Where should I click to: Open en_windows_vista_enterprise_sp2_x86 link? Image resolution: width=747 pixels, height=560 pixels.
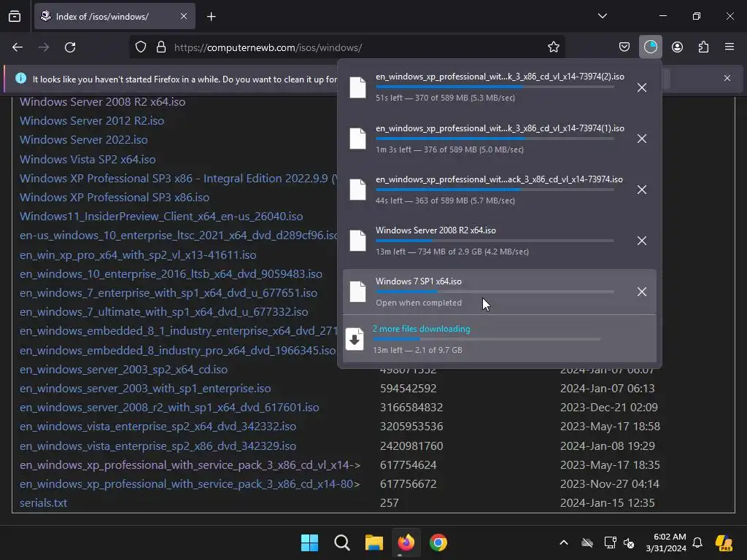point(158,446)
